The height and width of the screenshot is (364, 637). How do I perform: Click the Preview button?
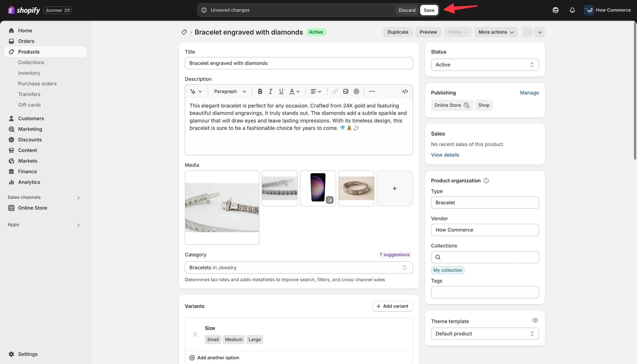click(428, 32)
